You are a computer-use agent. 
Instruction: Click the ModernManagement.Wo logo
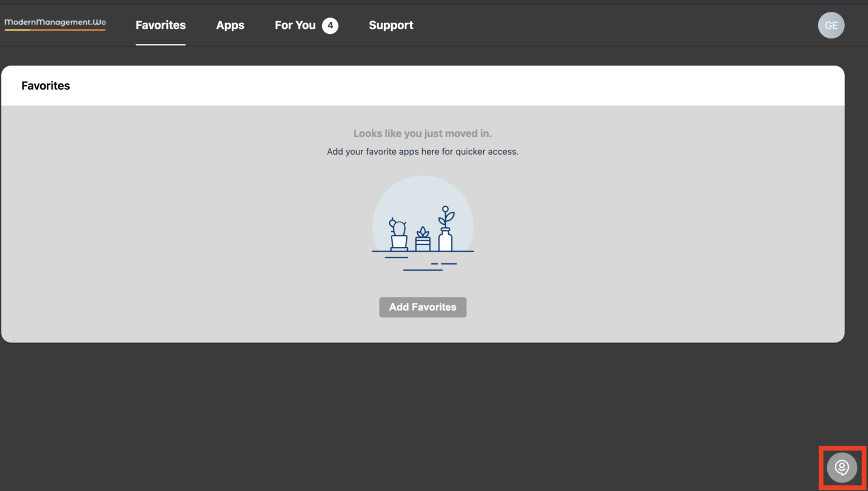point(54,23)
